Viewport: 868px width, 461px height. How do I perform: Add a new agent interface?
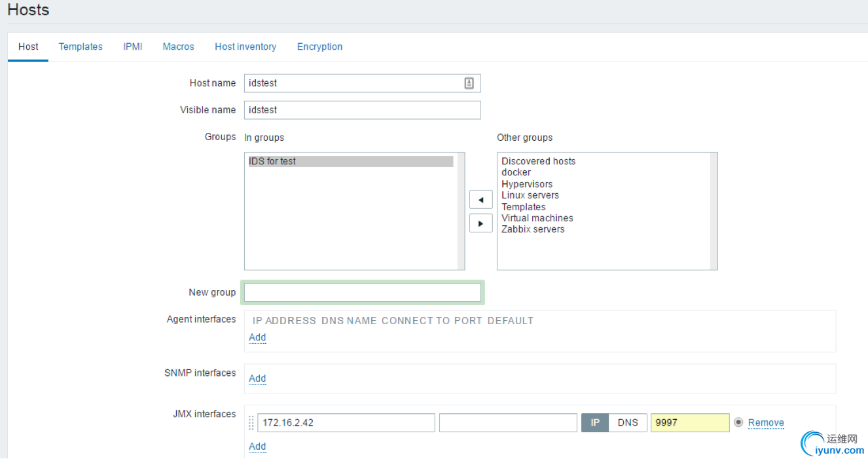click(x=257, y=337)
